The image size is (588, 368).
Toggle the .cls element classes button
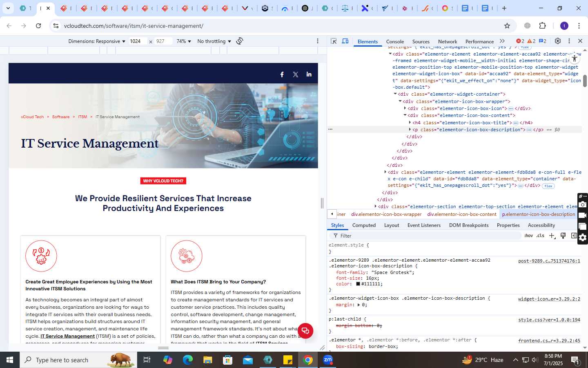click(x=540, y=236)
